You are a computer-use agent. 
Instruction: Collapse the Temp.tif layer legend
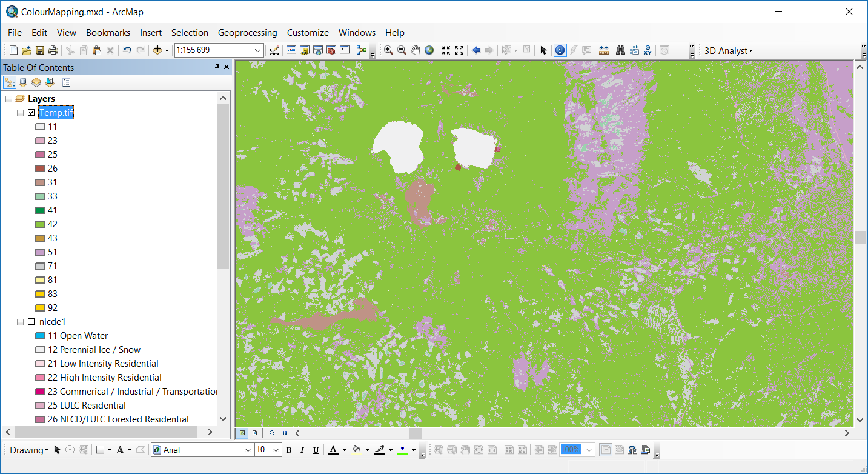[x=21, y=113]
